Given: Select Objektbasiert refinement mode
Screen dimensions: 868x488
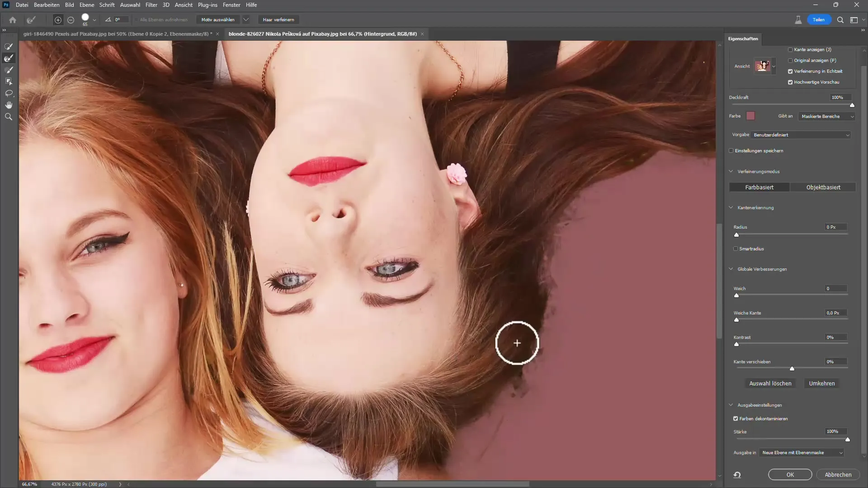Looking at the screenshot, I should (x=823, y=188).
